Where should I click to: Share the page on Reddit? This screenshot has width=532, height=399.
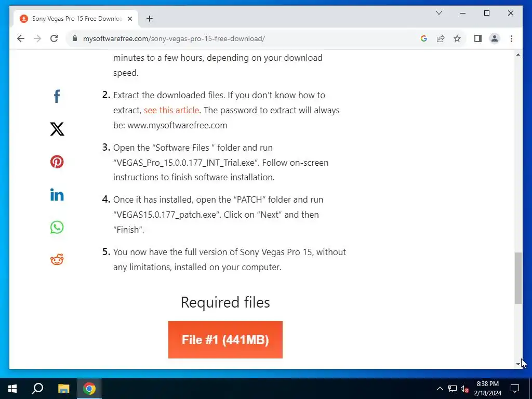tap(57, 260)
